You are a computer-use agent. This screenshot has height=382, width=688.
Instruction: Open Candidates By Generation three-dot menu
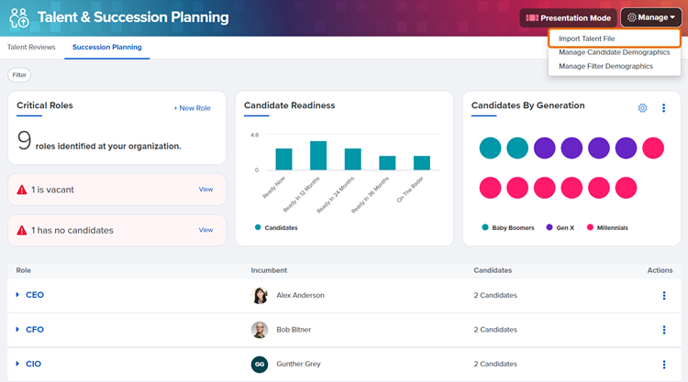(x=663, y=108)
